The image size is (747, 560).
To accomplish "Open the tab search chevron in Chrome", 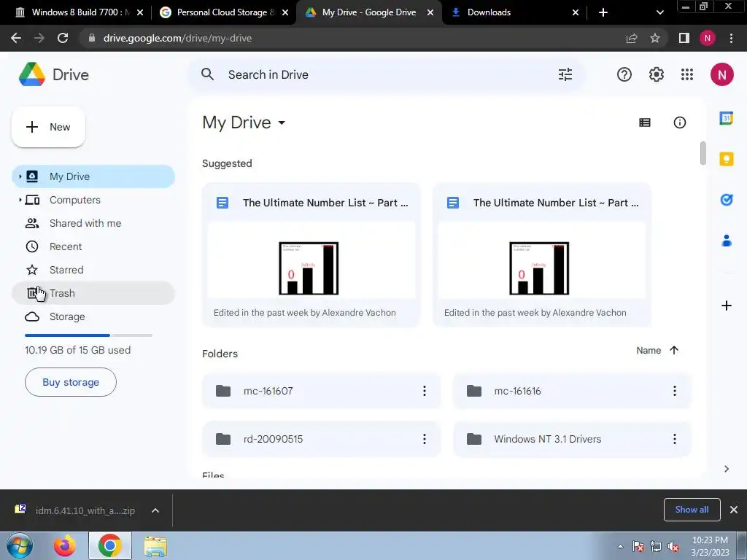I will [659, 12].
